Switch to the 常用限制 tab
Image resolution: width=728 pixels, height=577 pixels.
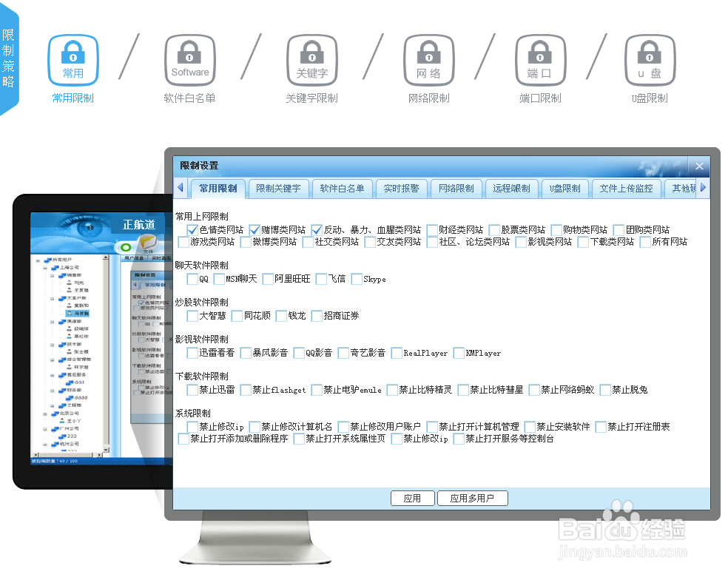coord(218,189)
